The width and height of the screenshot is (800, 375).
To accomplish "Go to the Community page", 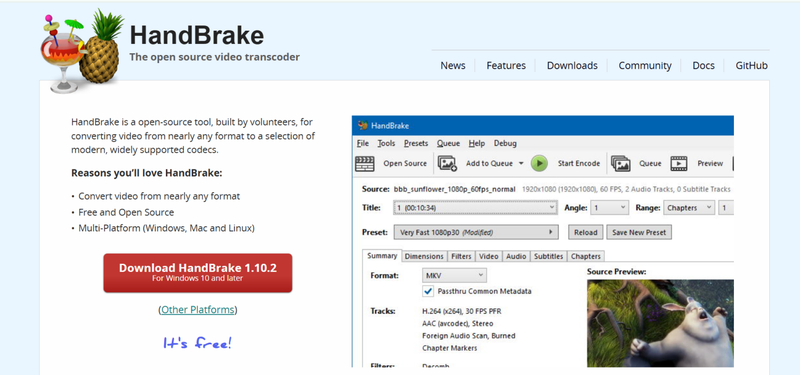I will (x=645, y=65).
